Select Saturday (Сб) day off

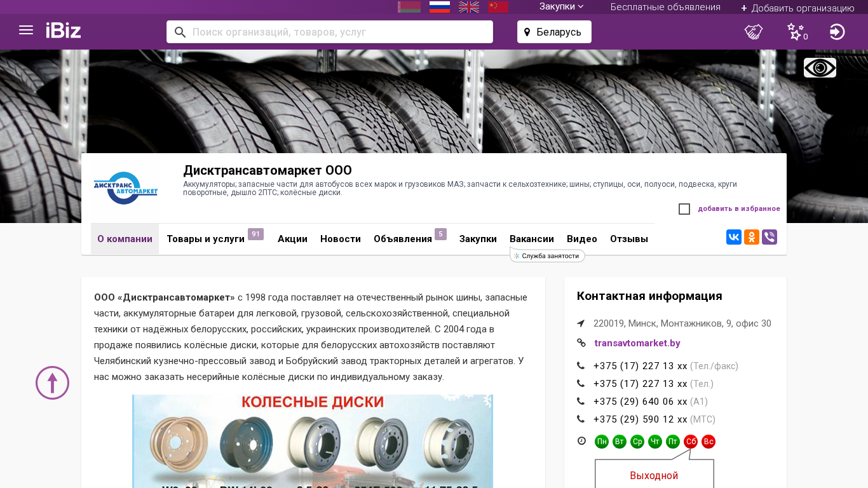point(691,442)
